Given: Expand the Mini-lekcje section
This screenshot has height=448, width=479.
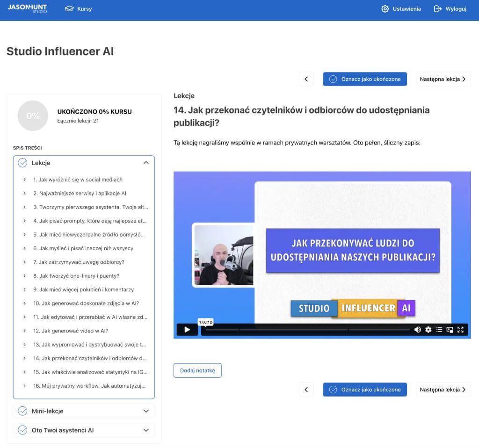Looking at the screenshot, I should 146,411.
